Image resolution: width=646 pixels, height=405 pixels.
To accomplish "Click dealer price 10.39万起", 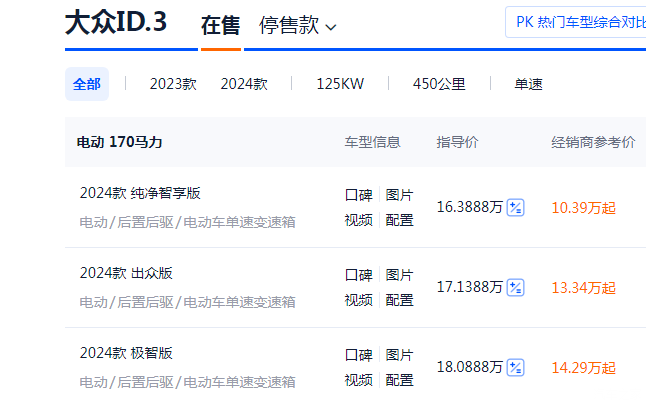I will (x=583, y=208).
